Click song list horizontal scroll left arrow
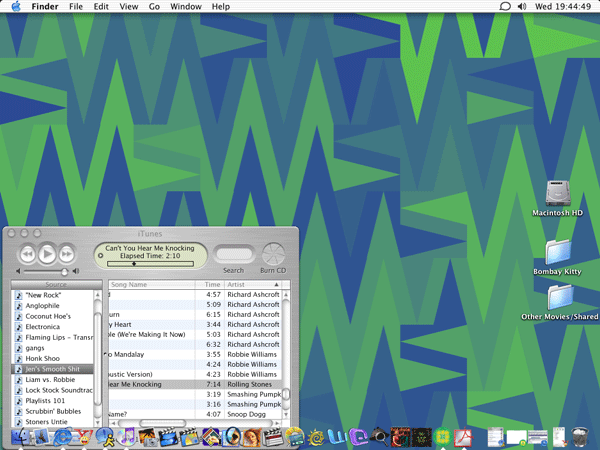 click(x=113, y=423)
